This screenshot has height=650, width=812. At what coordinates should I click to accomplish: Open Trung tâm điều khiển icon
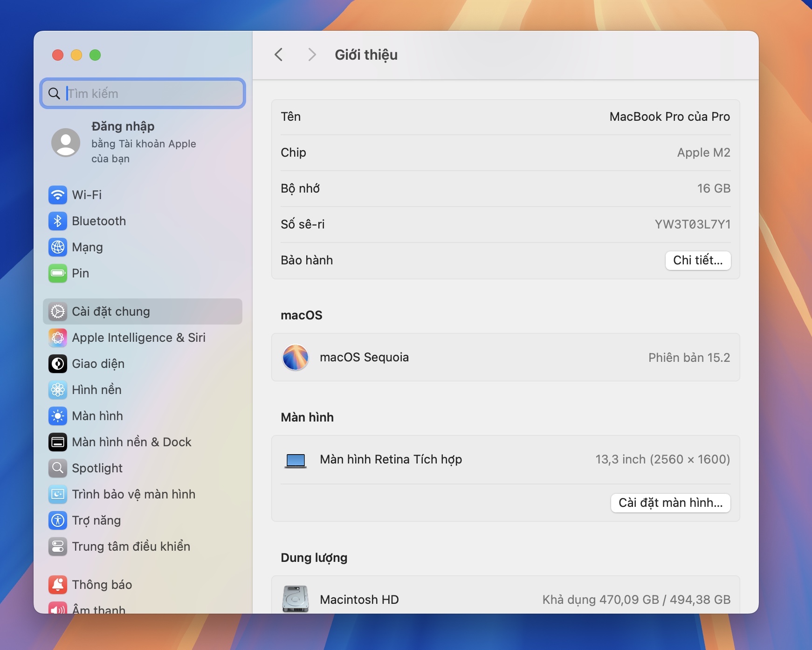coord(58,546)
